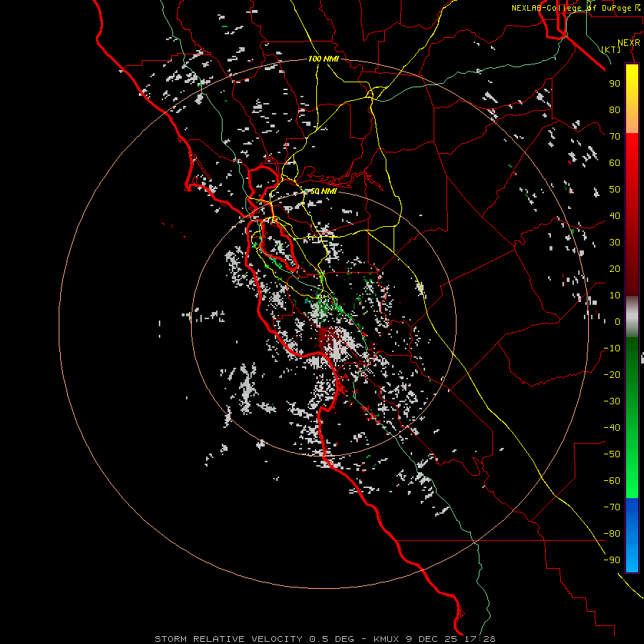Click the bright red segment of color bar
The height and width of the screenshot is (644, 644).
click(x=632, y=148)
